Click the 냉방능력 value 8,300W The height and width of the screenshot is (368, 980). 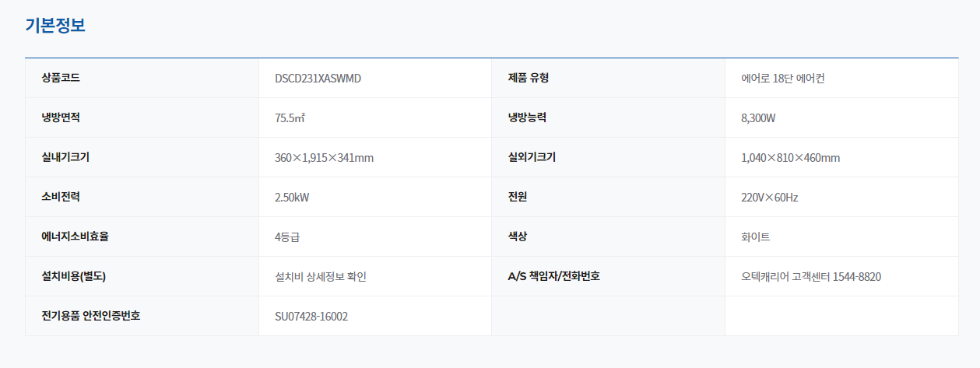[x=758, y=118]
